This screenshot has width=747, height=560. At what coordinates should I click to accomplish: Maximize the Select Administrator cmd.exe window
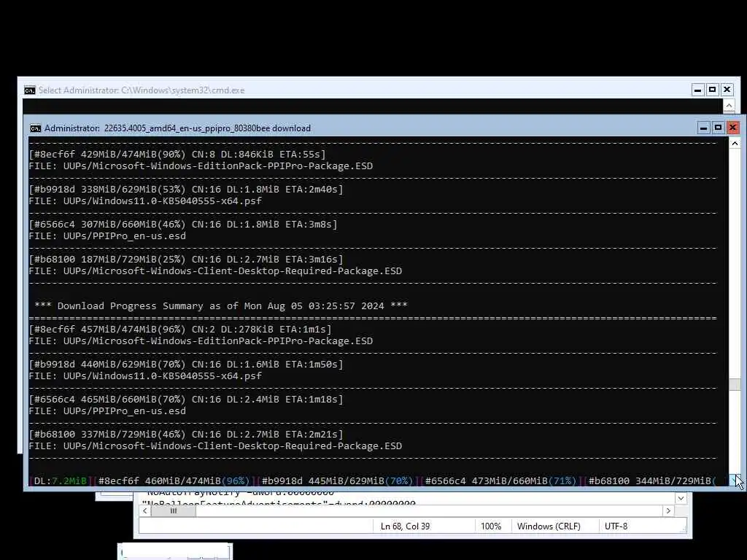click(x=712, y=90)
